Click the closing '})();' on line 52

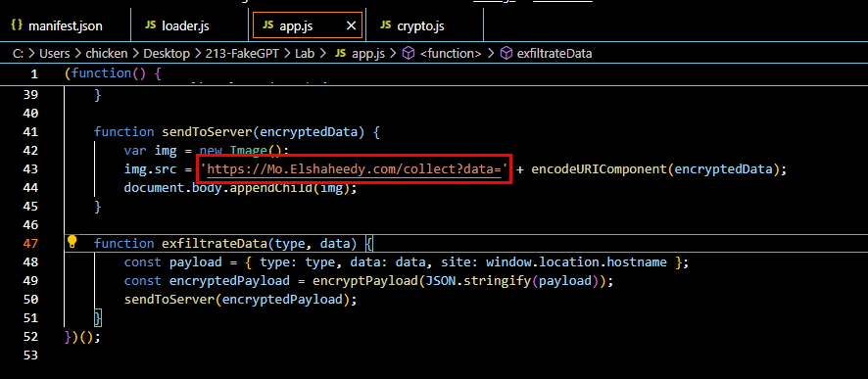tap(82, 336)
